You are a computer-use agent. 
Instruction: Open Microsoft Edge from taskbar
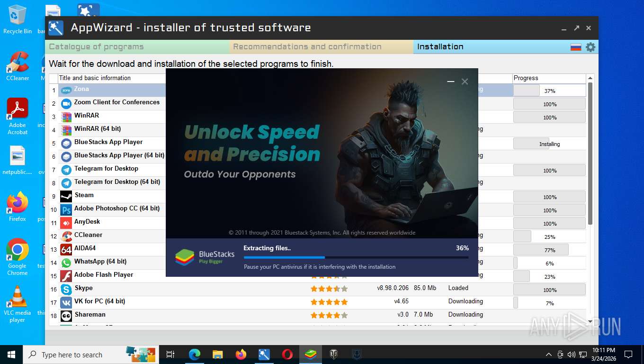tap(195, 355)
